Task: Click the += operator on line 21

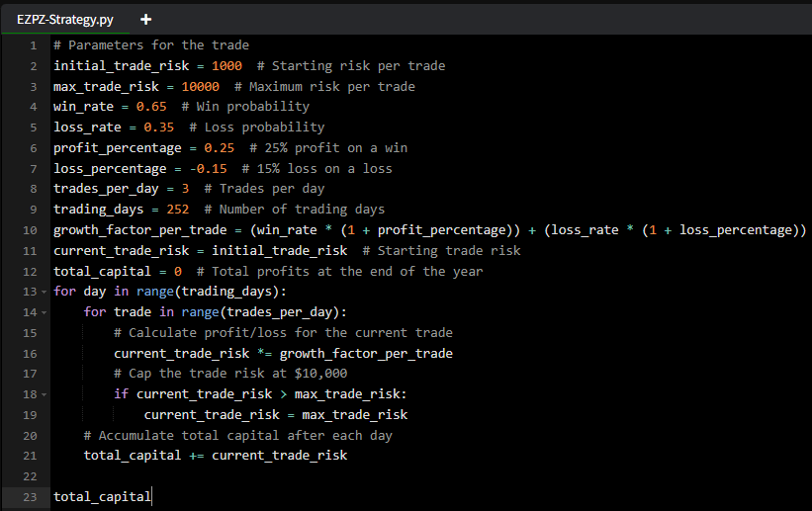Action: click(x=197, y=456)
